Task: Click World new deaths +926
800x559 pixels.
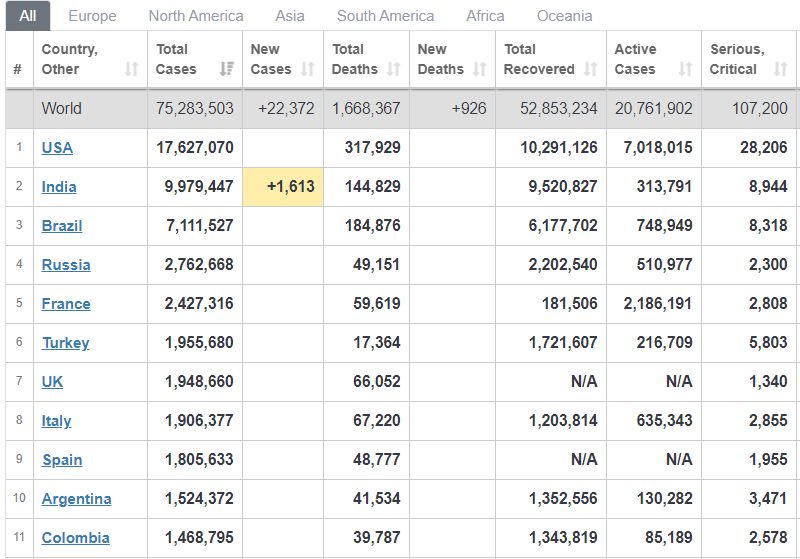Action: [x=469, y=108]
